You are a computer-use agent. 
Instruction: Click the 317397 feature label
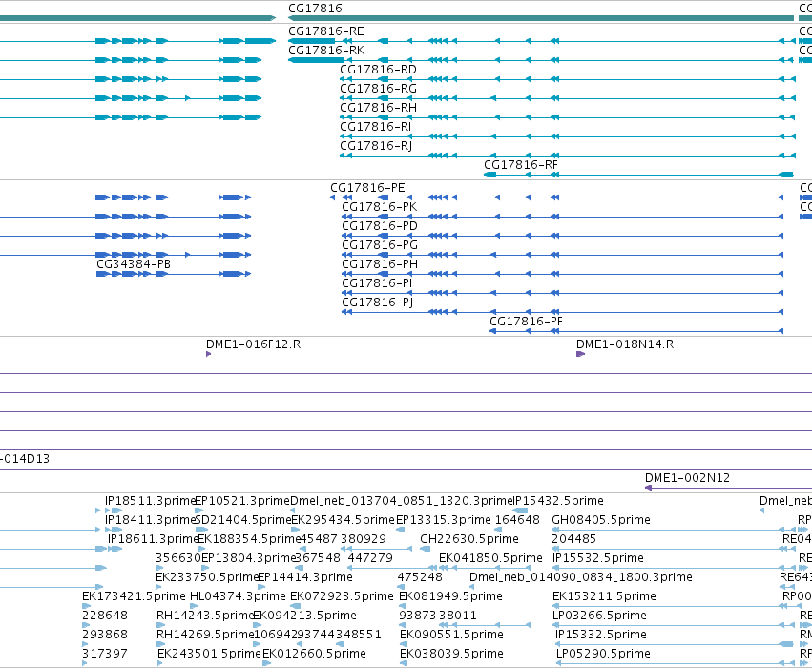(105, 655)
